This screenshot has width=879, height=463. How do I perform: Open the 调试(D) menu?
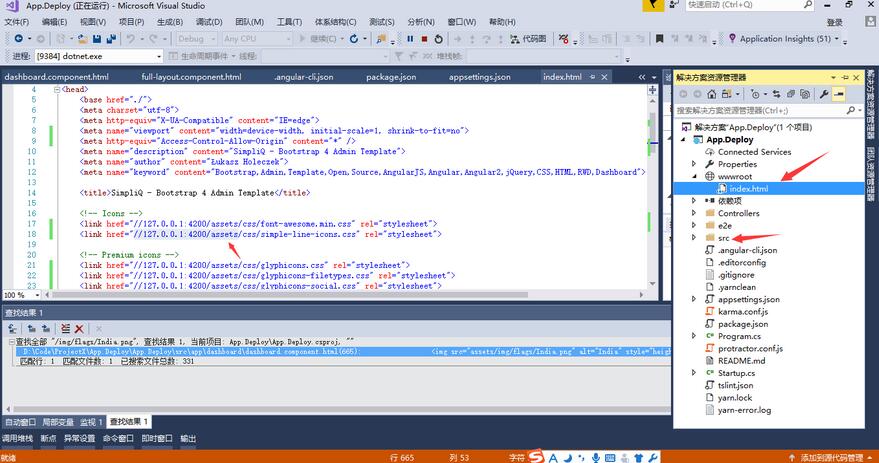coord(209,21)
